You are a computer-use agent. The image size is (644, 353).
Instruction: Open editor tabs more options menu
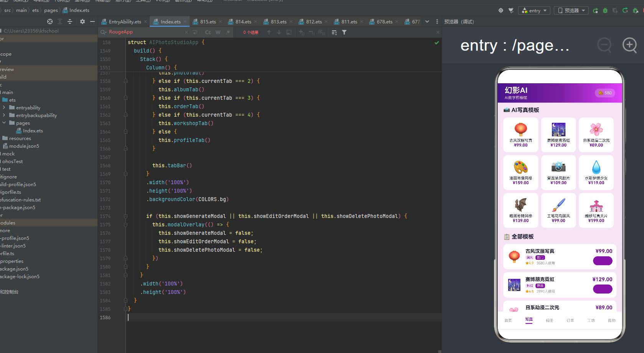coord(437,21)
